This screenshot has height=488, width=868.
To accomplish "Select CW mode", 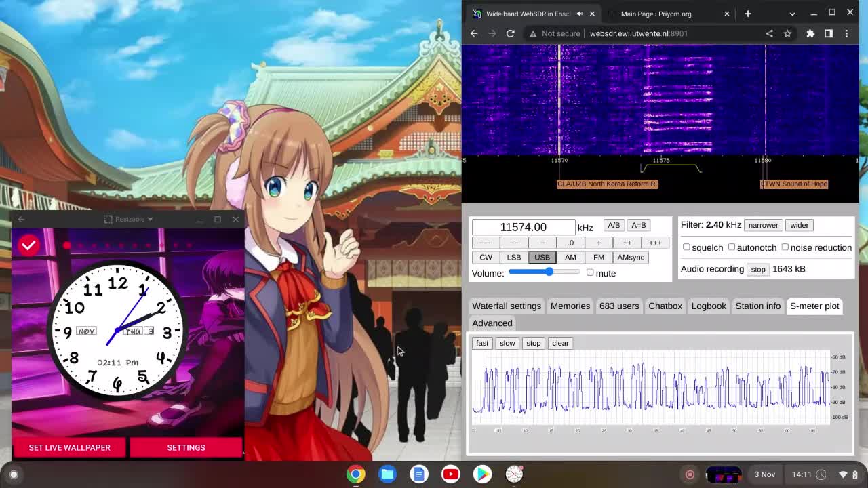I will [x=486, y=257].
